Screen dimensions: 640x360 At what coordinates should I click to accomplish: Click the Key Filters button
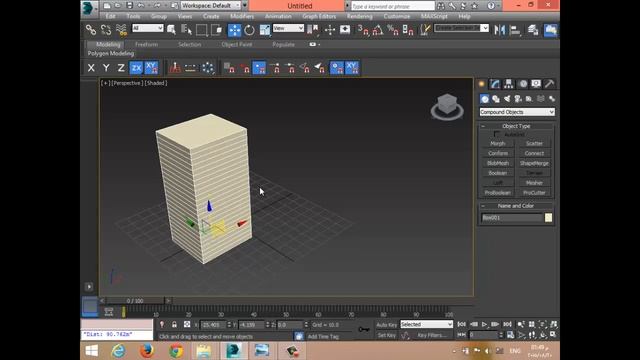[432, 336]
